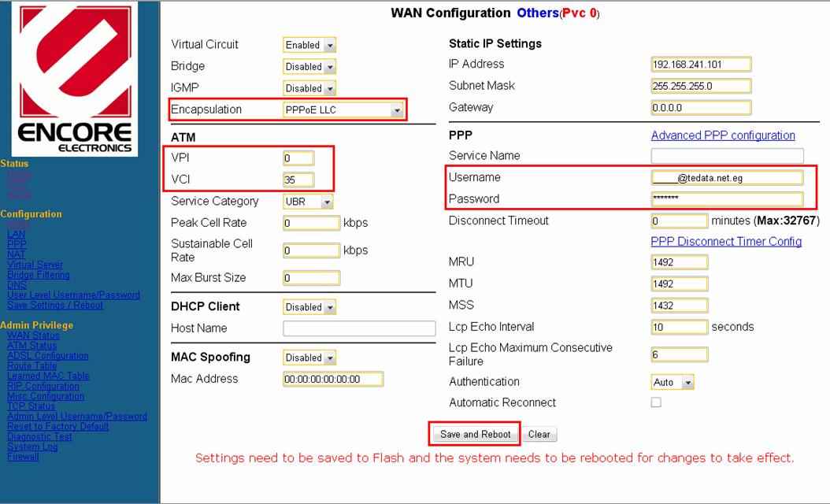830x504 pixels.
Task: Open Advanced PPP configuration
Action: 722,135
